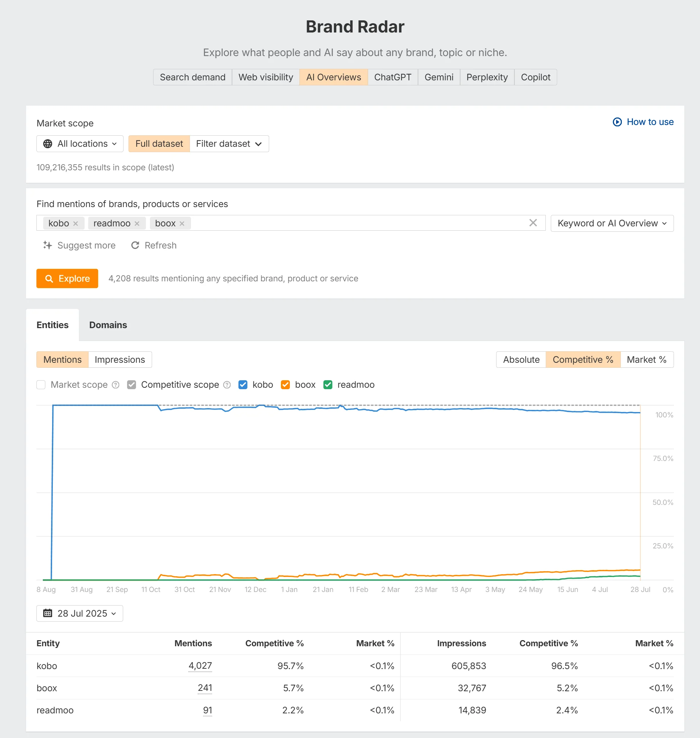Image resolution: width=700 pixels, height=738 pixels.
Task: Expand the Filter dataset dropdown
Action: [x=229, y=144]
